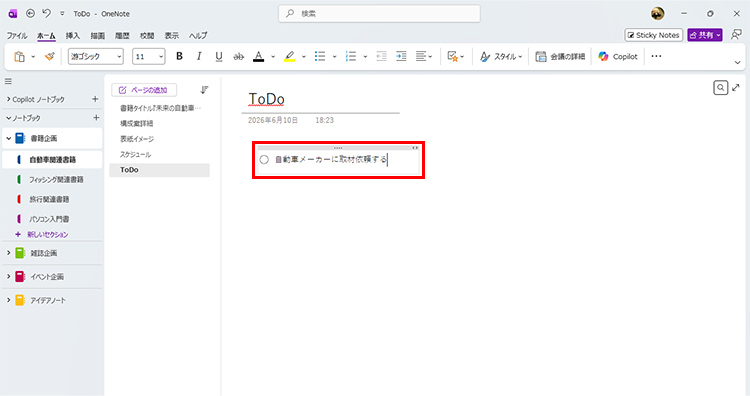Toggle the navigation pane hamburger icon
Viewport: 750px width, 396px height.
tap(8, 81)
